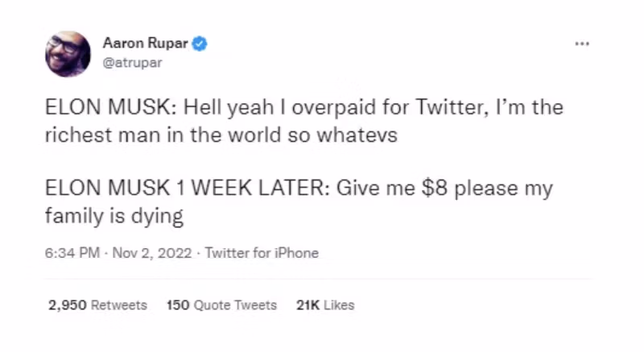
Task: Open the @atrupar handle link
Action: point(132,63)
